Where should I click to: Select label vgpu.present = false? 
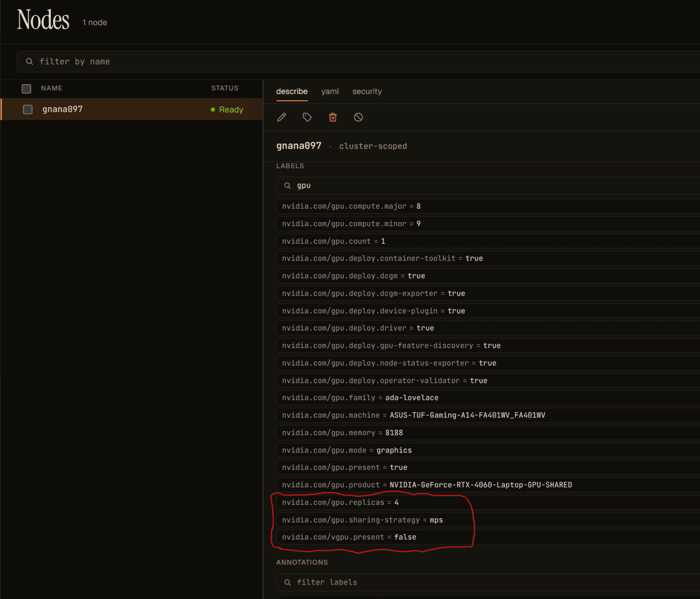(x=488, y=537)
